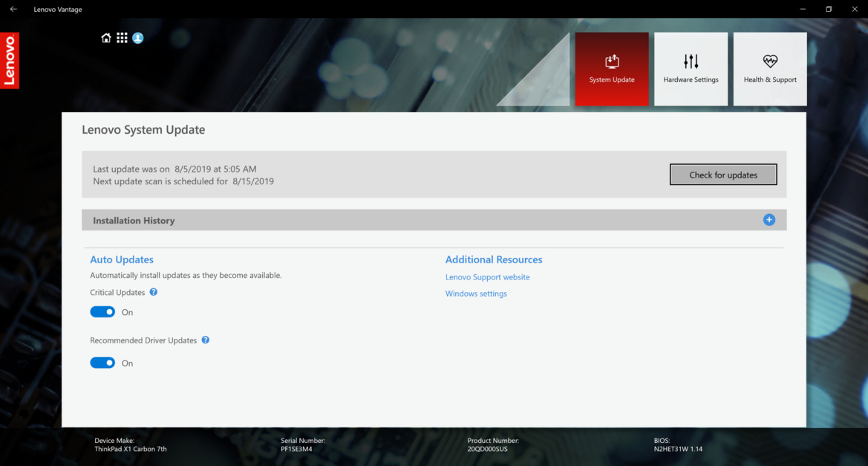The width and height of the screenshot is (868, 466).
Task: Click BIOS version N2HET31W 1.14
Action: 678,450
